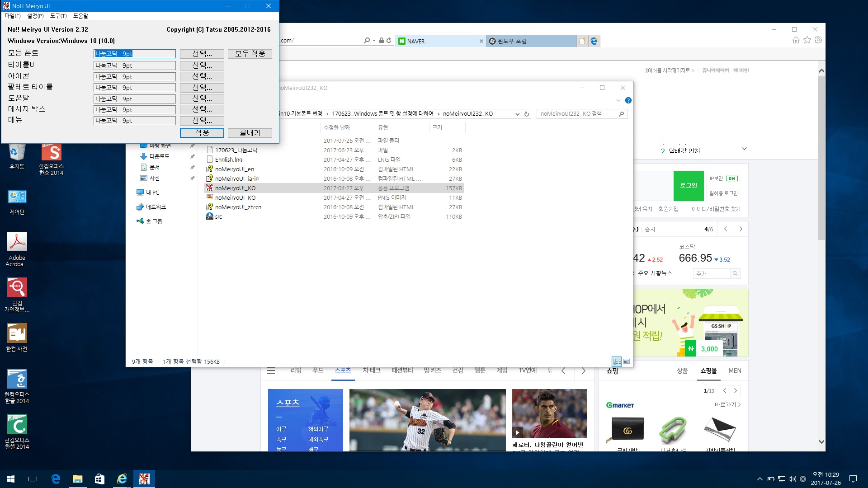Image resolution: width=868 pixels, height=488 pixels.
Task: Switch to large icons view in Explorer
Action: coord(627,361)
